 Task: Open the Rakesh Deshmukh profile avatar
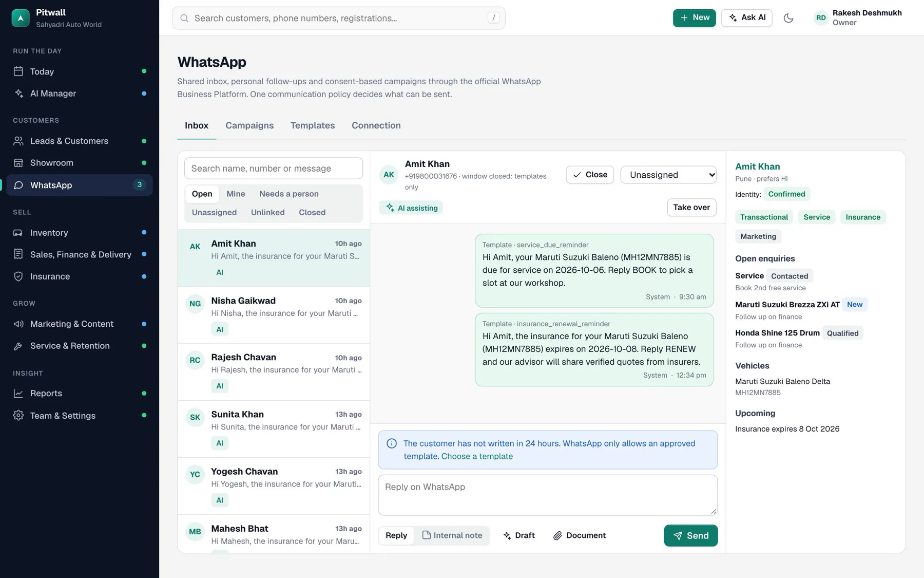point(821,18)
